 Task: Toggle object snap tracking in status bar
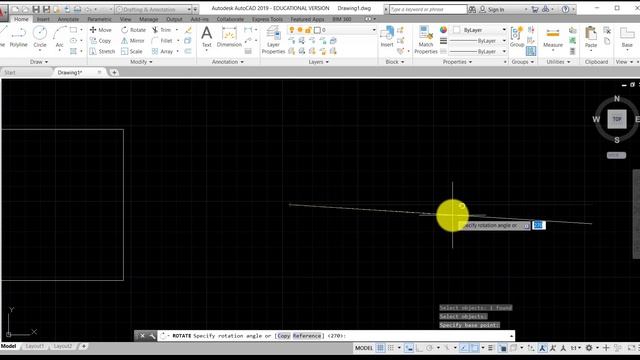click(x=464, y=348)
